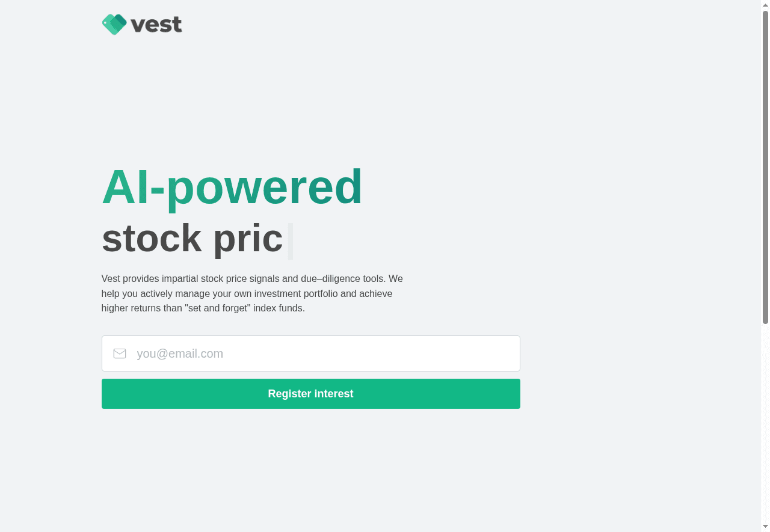Click the envelope icon in email field
Viewport: 770px width, 532px height.
tap(120, 353)
